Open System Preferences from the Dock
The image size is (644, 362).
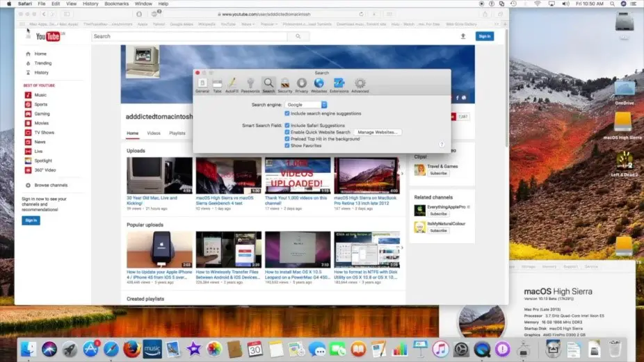click(461, 349)
